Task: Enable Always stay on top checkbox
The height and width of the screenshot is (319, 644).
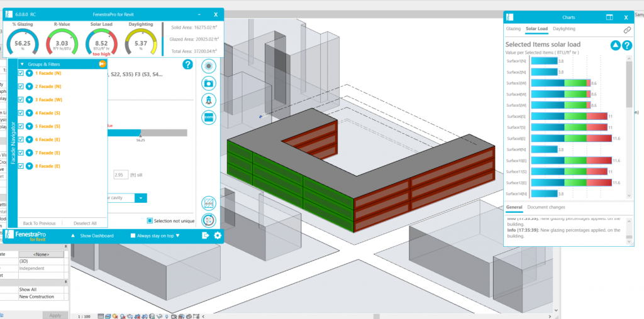Action: (133, 235)
